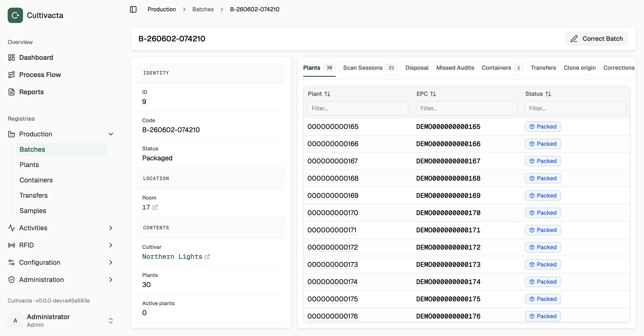Expand the Activities section chevron

pyautogui.click(x=111, y=228)
